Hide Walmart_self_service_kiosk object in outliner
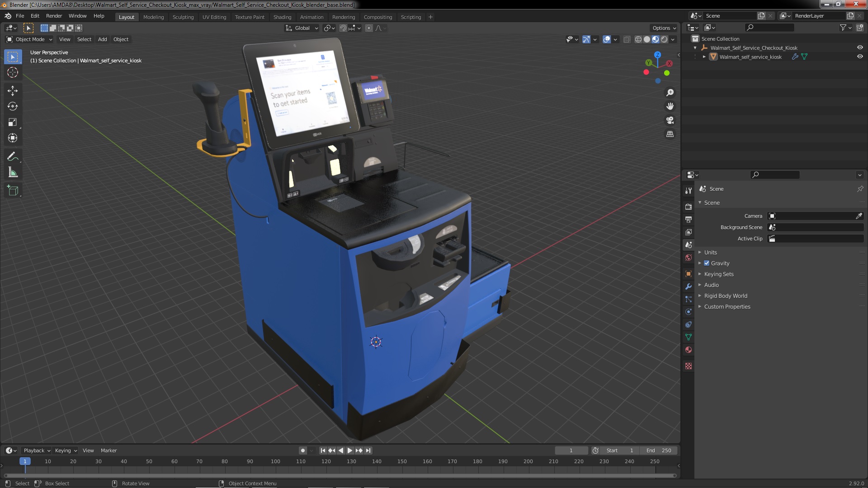The image size is (868, 488). (860, 56)
